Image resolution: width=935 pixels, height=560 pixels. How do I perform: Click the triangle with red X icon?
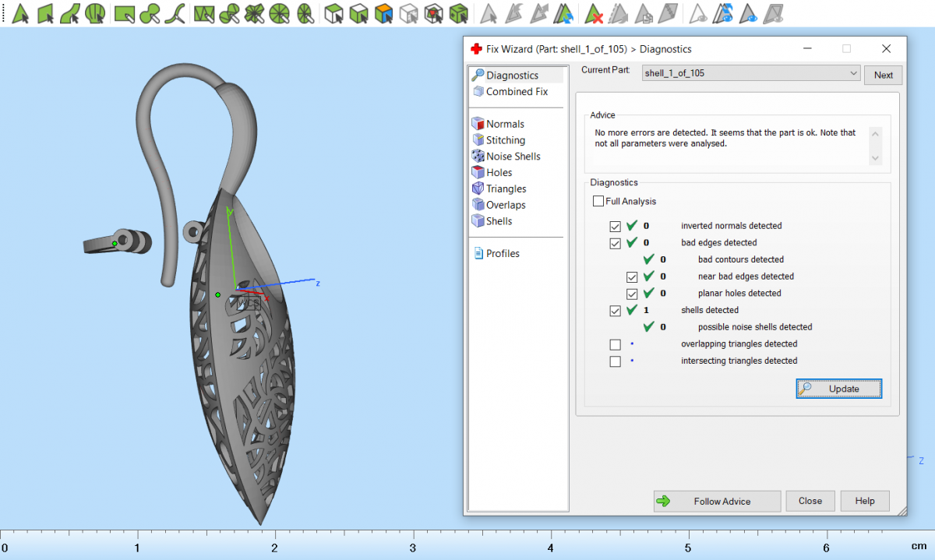595,13
